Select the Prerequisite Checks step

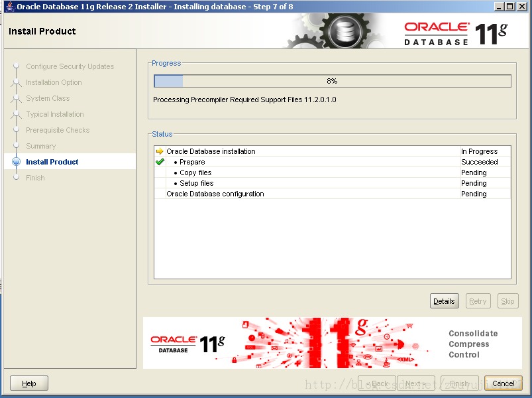click(58, 130)
